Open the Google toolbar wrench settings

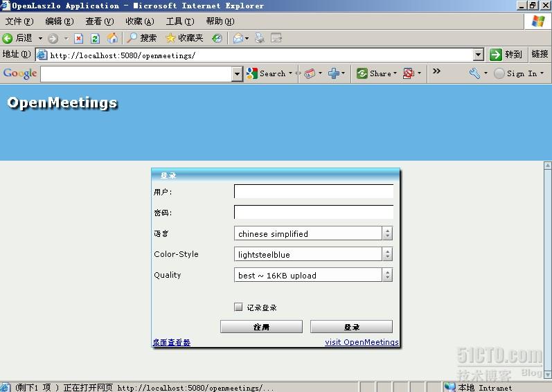[x=474, y=73]
